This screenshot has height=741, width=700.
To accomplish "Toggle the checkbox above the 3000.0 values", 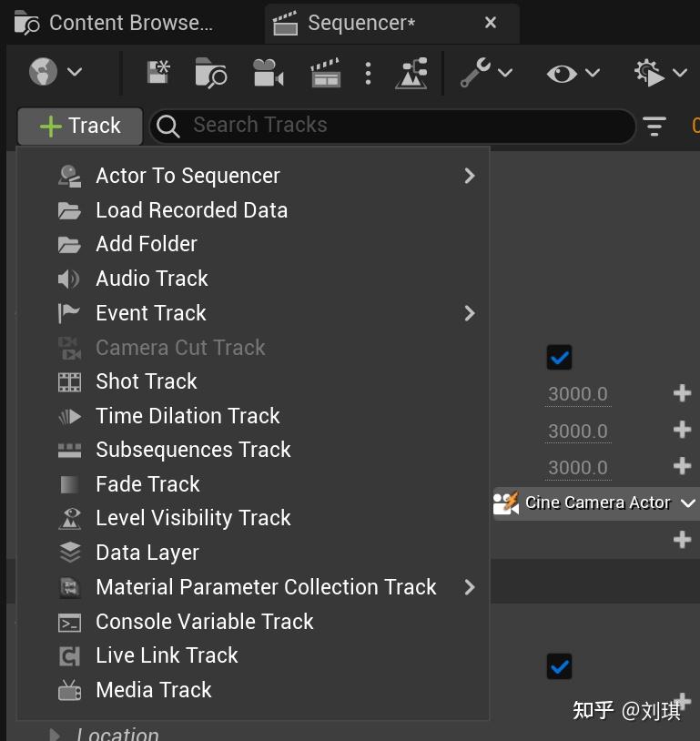I will pos(559,357).
